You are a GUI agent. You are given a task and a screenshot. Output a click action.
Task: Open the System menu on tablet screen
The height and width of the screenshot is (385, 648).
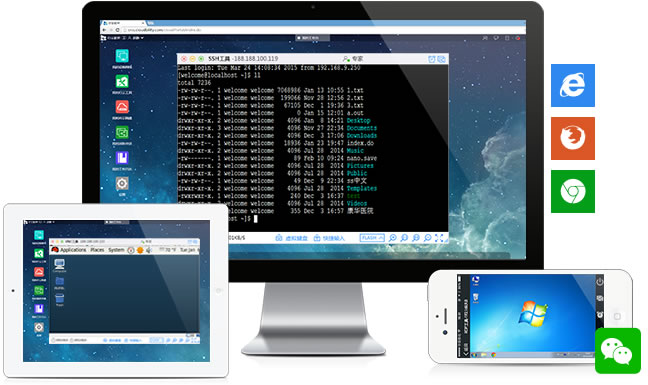(x=116, y=250)
